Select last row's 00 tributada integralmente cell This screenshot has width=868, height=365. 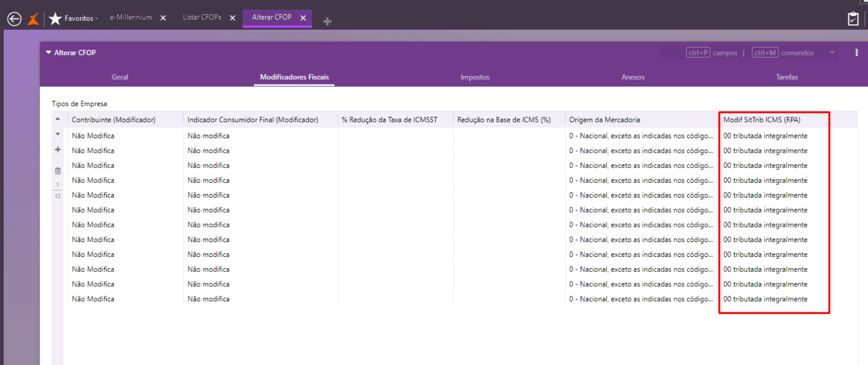click(x=774, y=299)
